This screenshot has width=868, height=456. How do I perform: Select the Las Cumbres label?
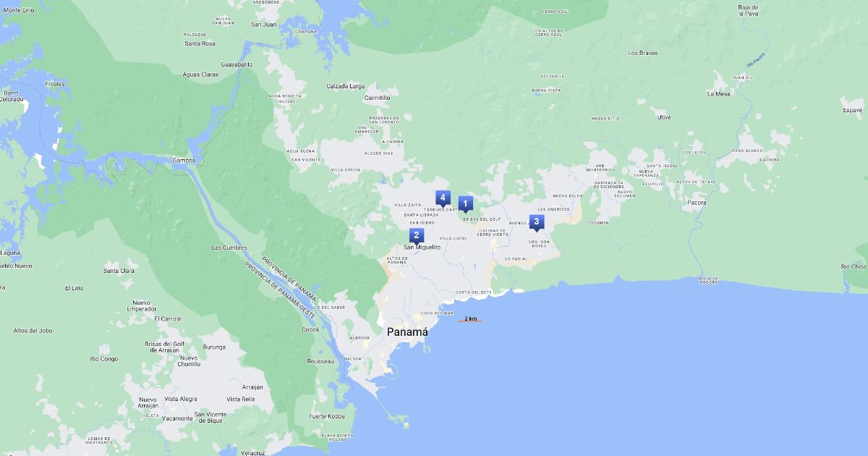229,248
